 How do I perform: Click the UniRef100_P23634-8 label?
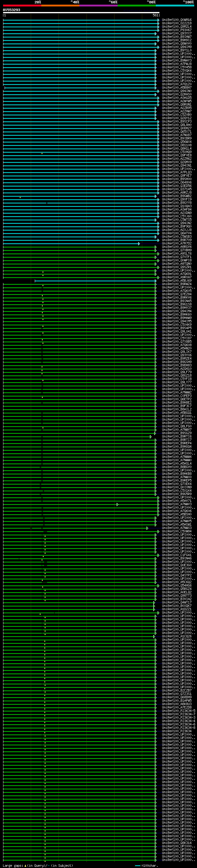[179, 728]
